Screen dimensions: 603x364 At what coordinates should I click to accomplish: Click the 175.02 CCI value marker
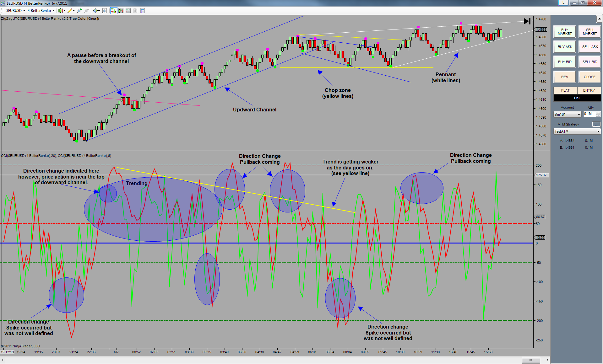541,175
